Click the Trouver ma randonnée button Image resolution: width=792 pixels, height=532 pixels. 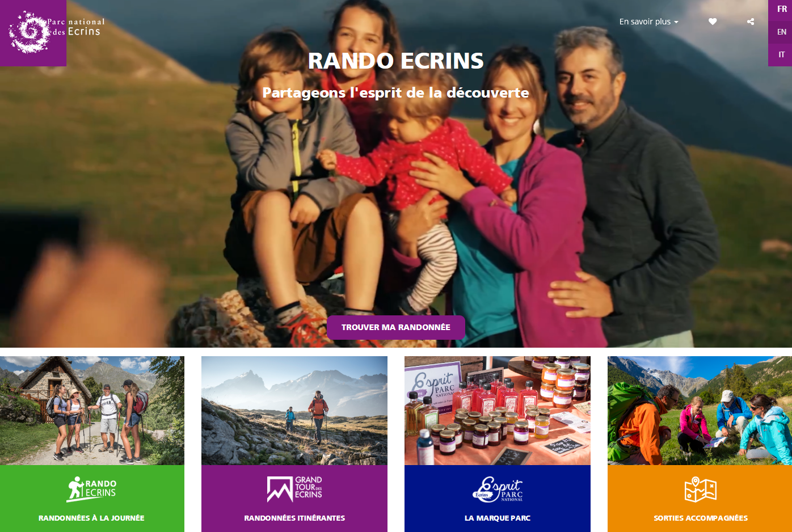[x=396, y=327]
